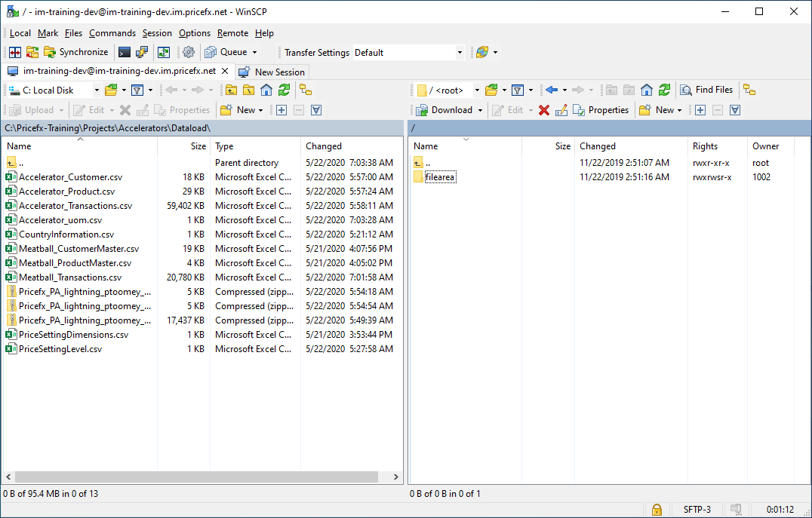812x518 pixels.
Task: Click the Find Files button
Action: [x=706, y=90]
